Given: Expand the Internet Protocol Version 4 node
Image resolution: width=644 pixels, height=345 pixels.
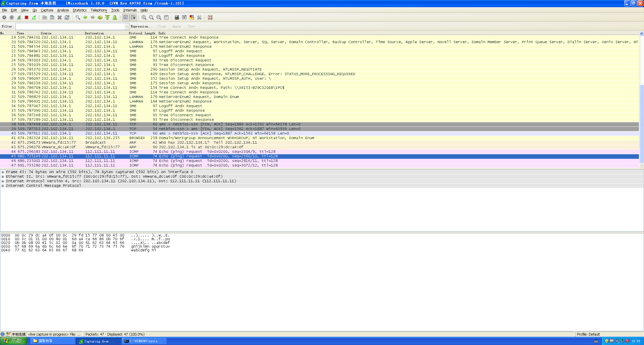Looking at the screenshot, I should 2,181.
